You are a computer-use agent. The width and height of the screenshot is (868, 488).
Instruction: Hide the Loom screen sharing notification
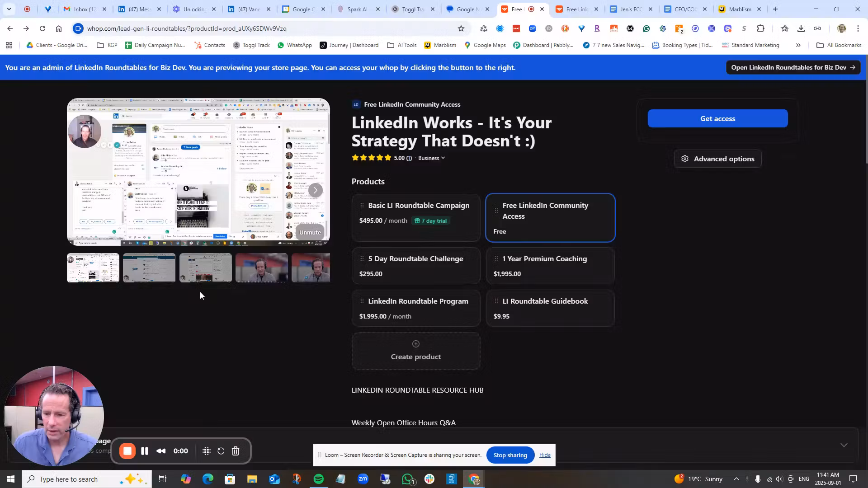coord(545,455)
